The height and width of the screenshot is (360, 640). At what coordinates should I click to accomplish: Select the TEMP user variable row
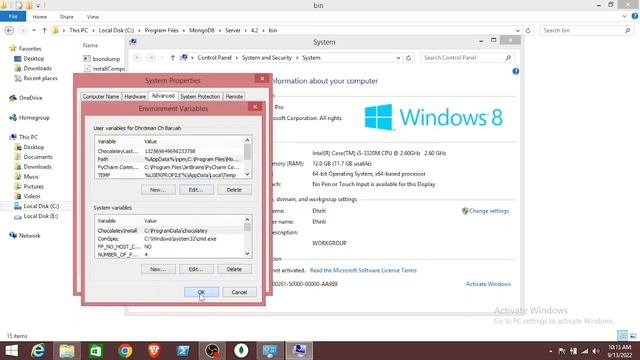pyautogui.click(x=169, y=175)
